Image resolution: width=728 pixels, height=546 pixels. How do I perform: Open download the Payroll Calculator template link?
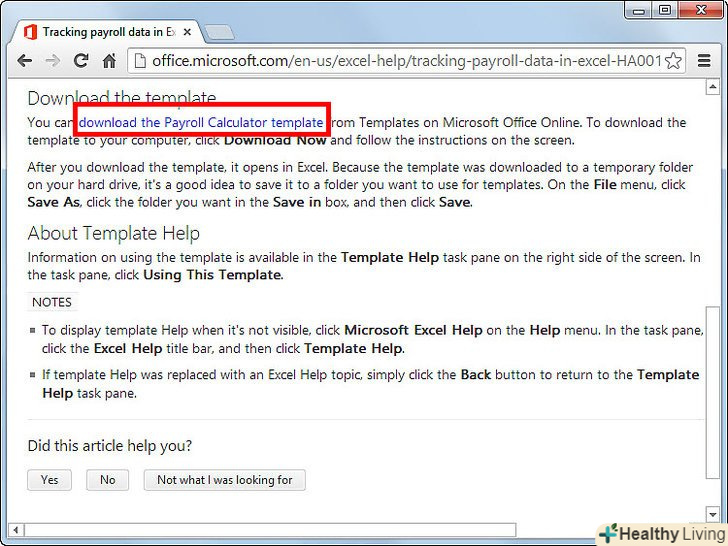point(201,123)
